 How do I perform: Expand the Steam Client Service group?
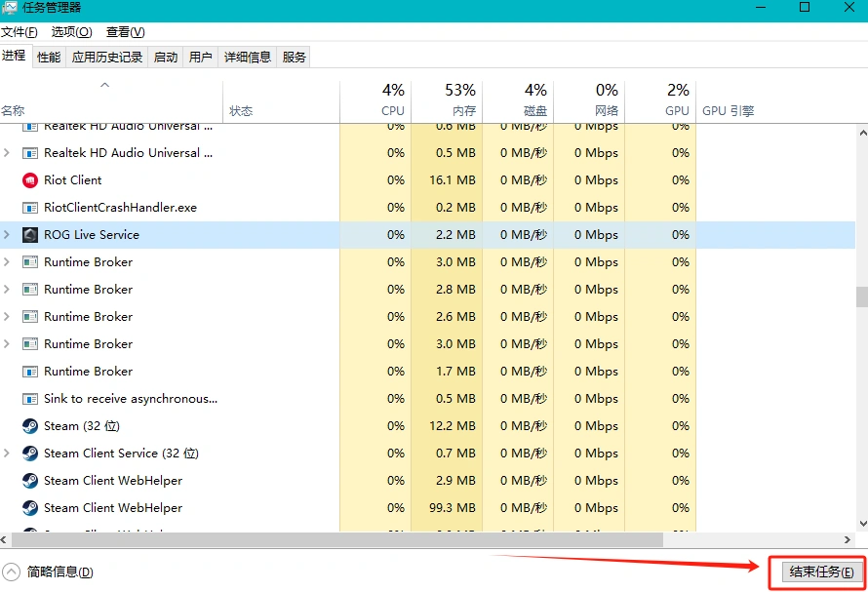(8, 454)
